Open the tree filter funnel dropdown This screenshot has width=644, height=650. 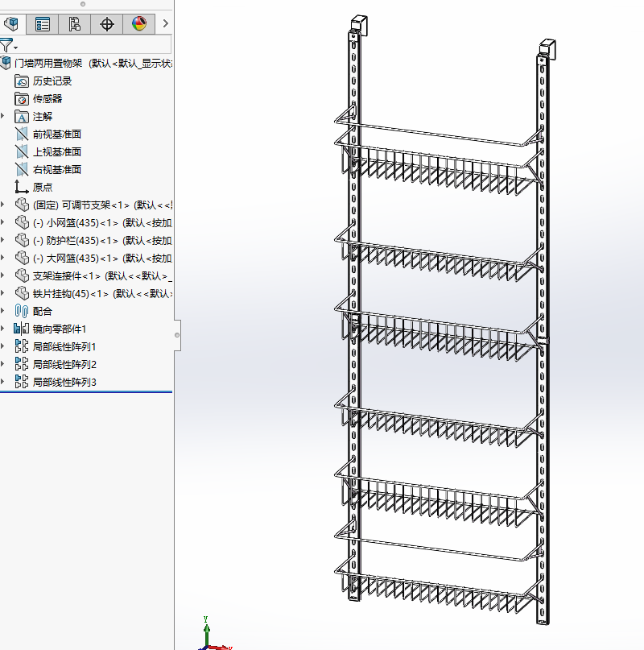[x=8, y=45]
